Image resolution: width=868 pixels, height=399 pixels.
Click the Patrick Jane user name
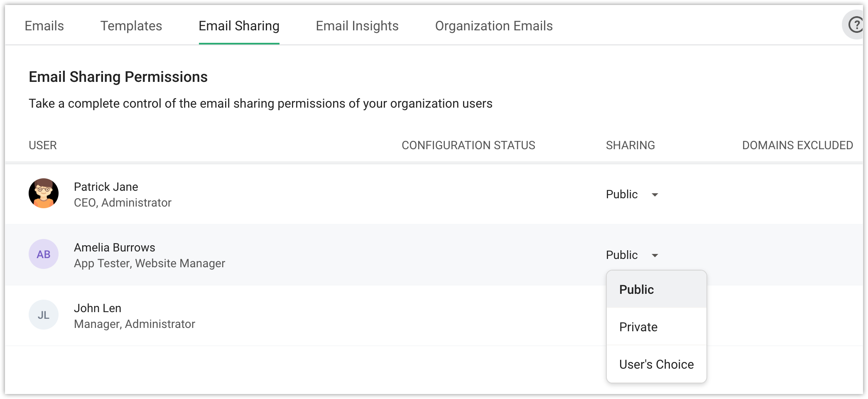tap(106, 187)
